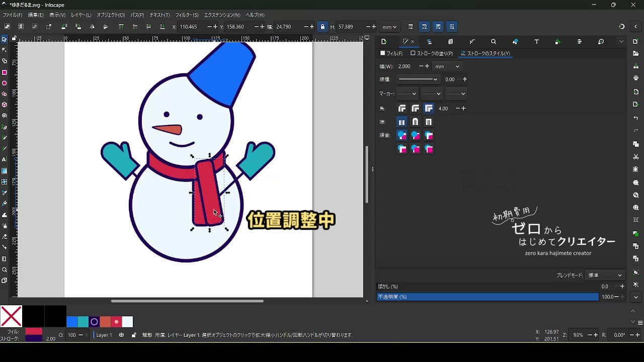Image resolution: width=644 pixels, height=362 pixels.
Task: Click the teal color swatch in the palette
Action: click(x=83, y=322)
